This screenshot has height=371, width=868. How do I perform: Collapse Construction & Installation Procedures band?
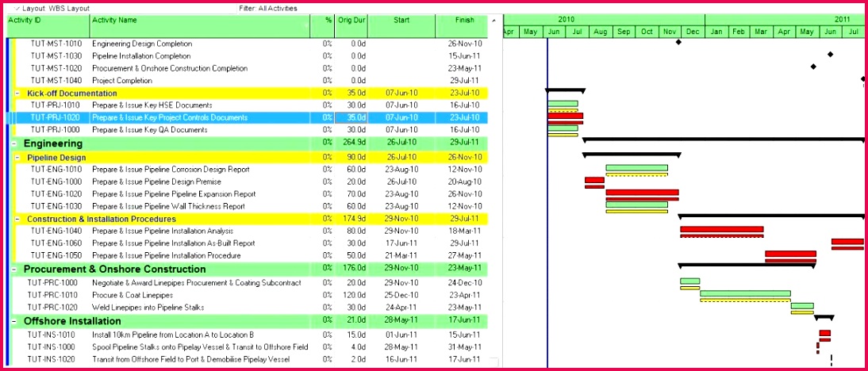[17, 220]
